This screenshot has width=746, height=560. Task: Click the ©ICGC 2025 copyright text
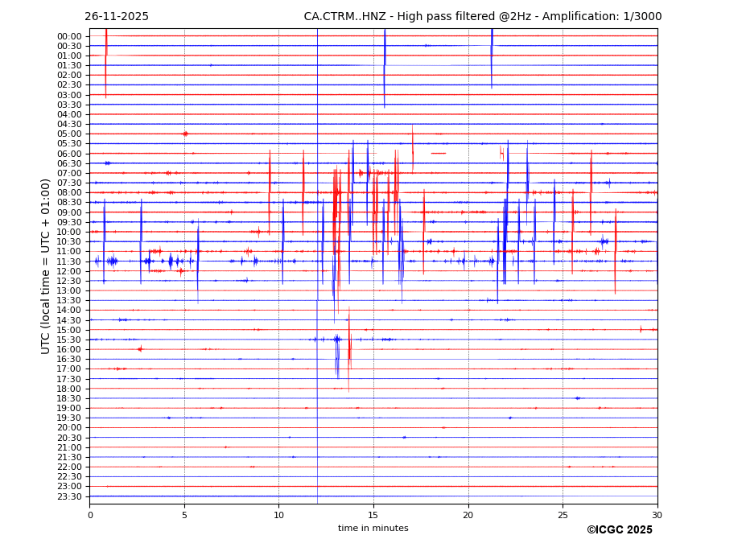click(x=619, y=530)
